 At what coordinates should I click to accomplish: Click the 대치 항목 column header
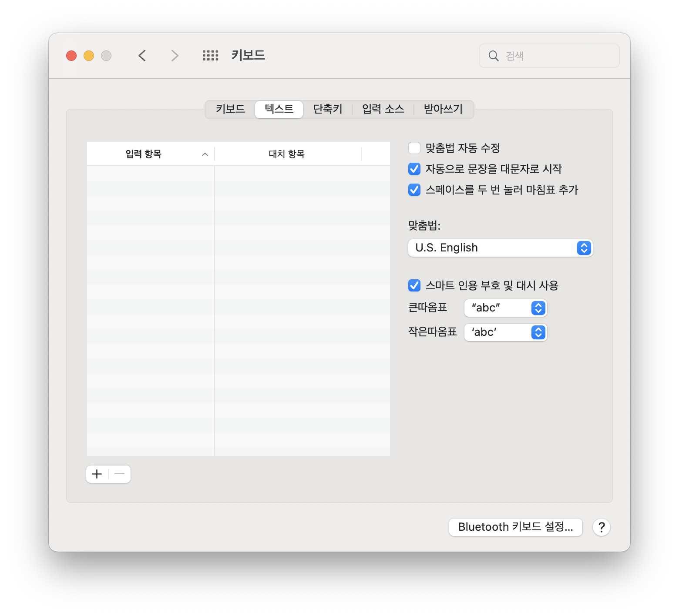[x=287, y=154]
